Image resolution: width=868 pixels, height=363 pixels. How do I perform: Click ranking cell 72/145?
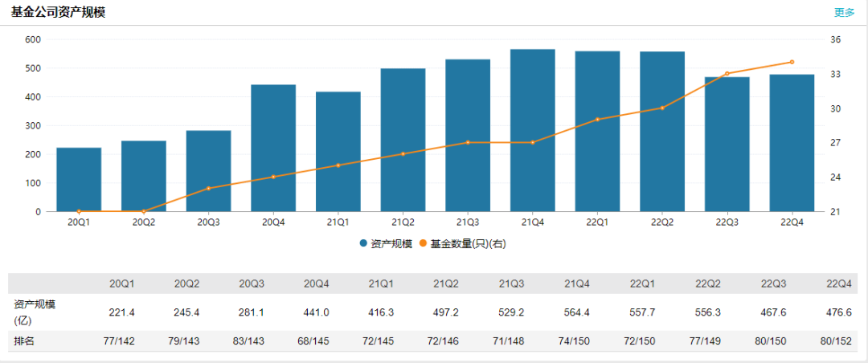click(379, 341)
